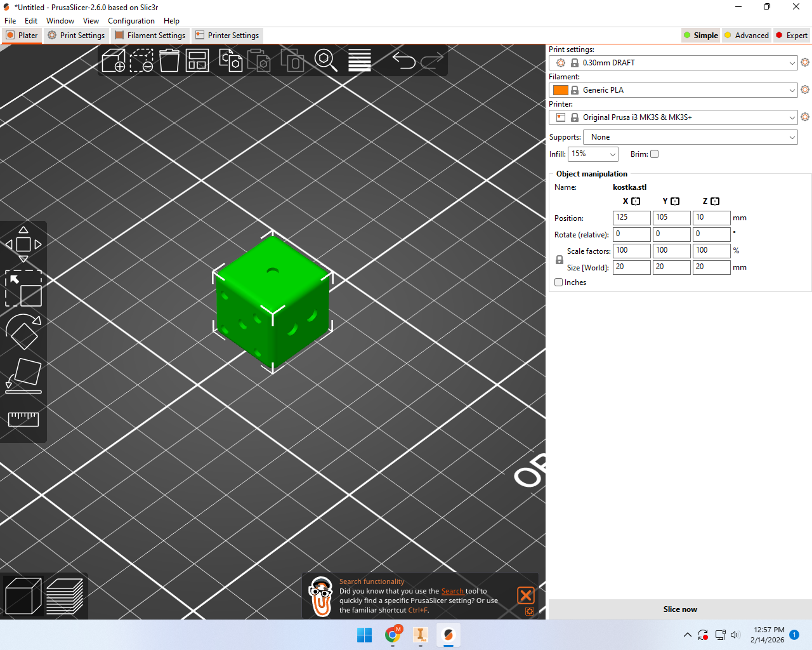The height and width of the screenshot is (650, 812).
Task: Toggle X axis coordinate mirror icon
Action: [636, 201]
